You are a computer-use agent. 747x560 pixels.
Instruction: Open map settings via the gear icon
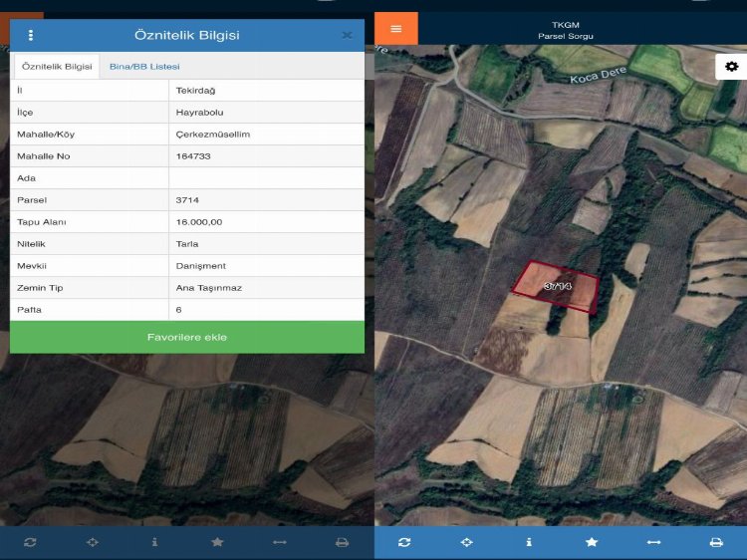point(731,67)
